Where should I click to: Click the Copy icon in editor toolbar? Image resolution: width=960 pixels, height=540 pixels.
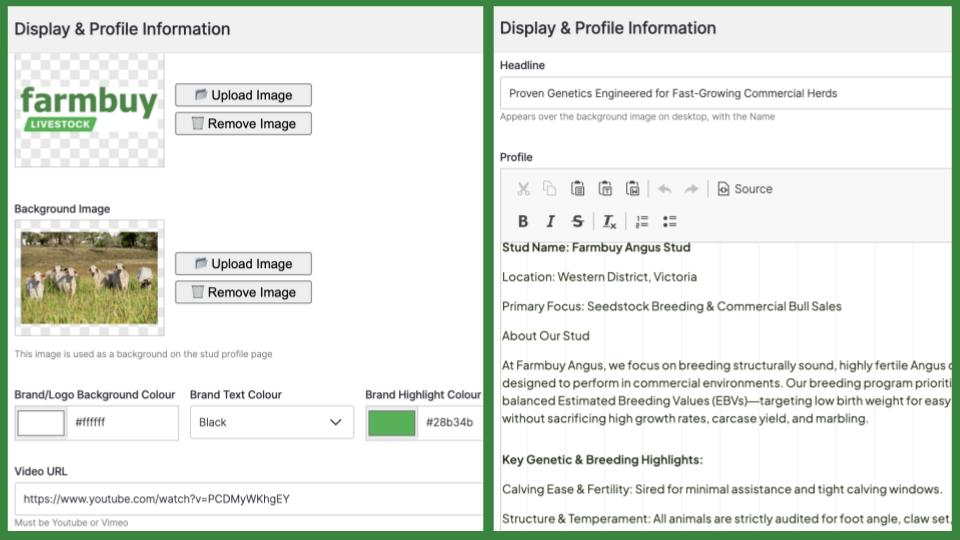[x=550, y=189]
